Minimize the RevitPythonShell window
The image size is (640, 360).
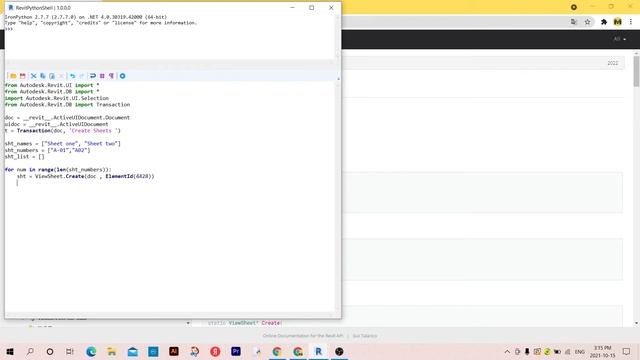(292, 7)
